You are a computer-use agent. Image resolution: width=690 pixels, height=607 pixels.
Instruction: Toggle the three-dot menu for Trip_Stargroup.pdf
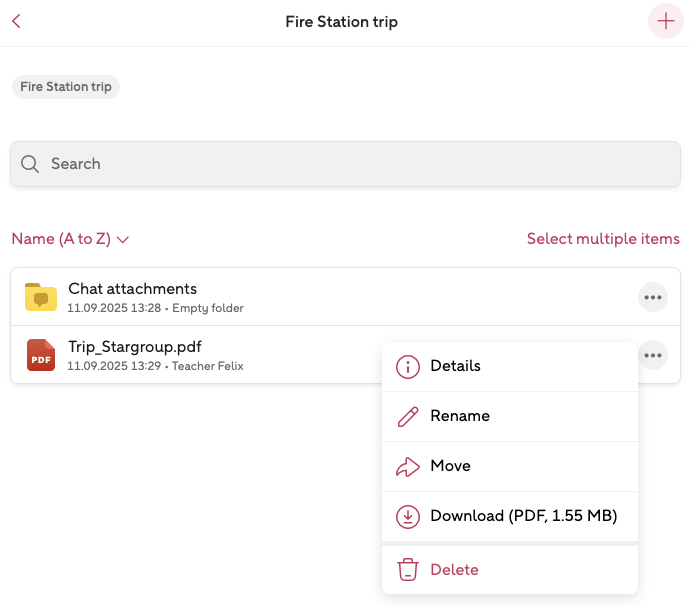coord(653,355)
